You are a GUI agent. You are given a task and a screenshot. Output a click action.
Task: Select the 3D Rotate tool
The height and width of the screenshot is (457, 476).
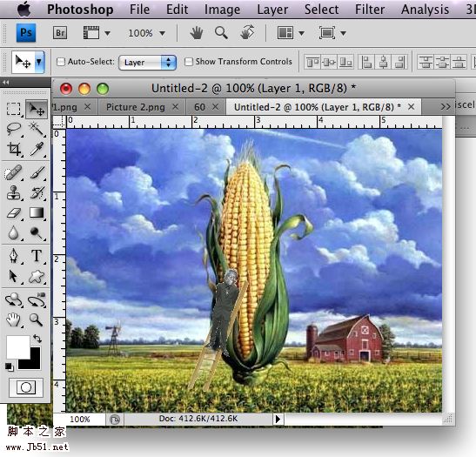[x=13, y=299]
